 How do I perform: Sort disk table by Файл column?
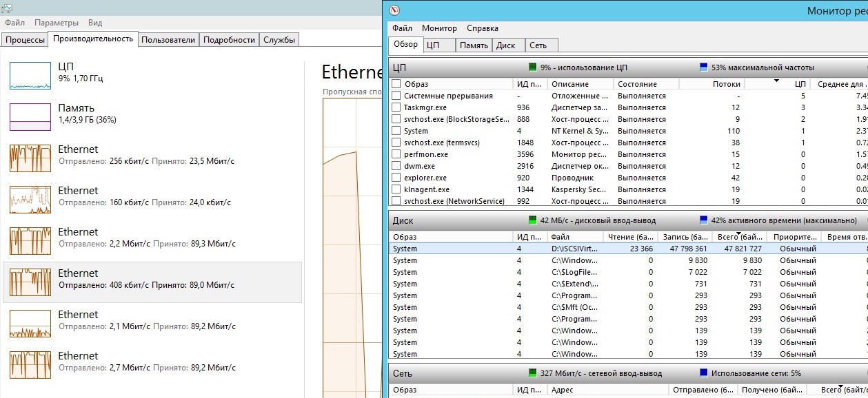click(575, 237)
